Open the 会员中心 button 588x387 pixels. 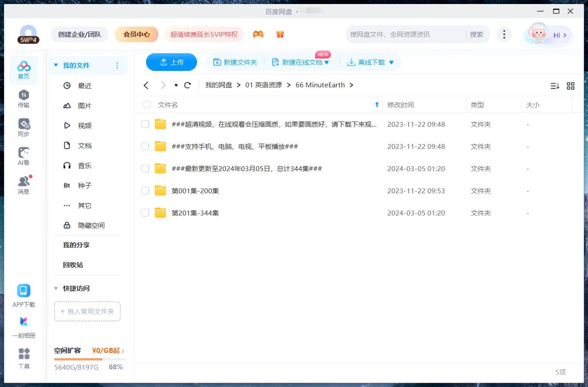click(x=137, y=34)
